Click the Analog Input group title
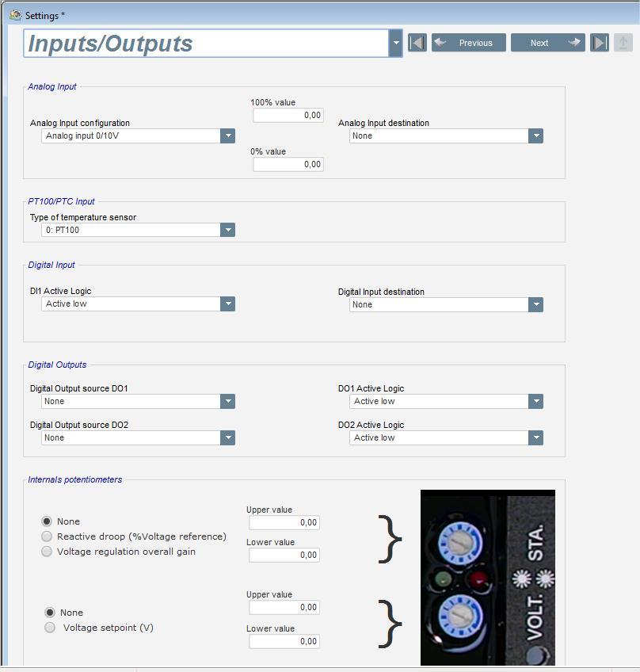The height and width of the screenshot is (672, 640). coord(52,86)
